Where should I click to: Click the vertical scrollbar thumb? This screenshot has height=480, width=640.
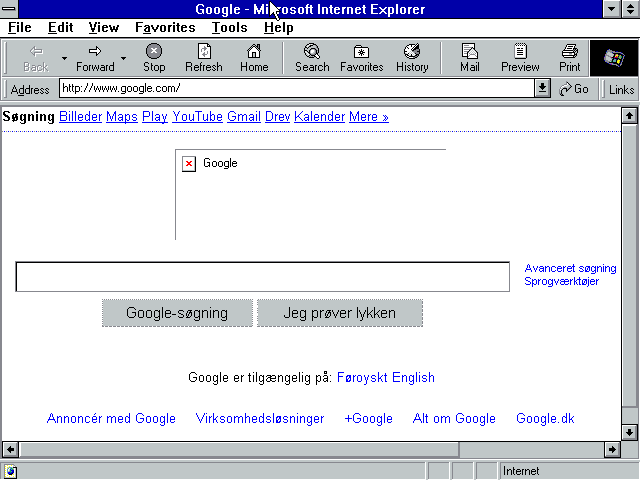(629, 265)
